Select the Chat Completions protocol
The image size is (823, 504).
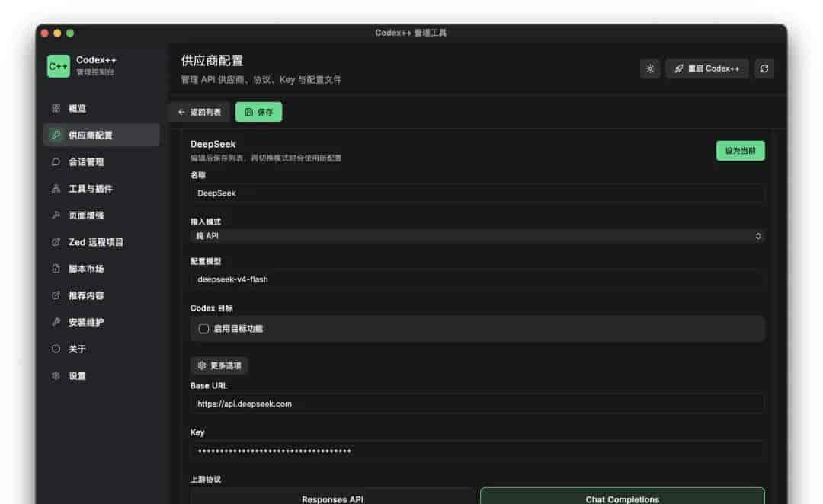pyautogui.click(x=623, y=498)
